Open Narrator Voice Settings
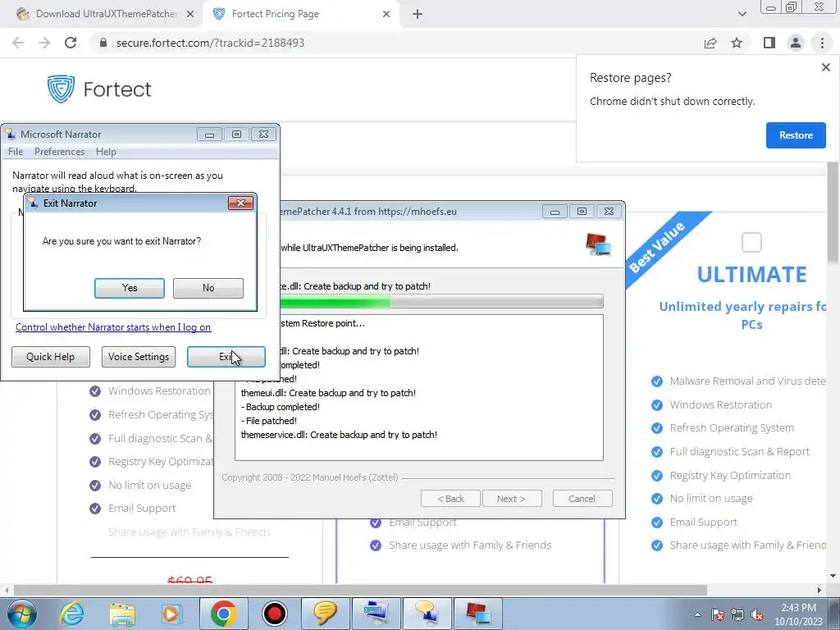The height and width of the screenshot is (630, 840). click(x=138, y=357)
